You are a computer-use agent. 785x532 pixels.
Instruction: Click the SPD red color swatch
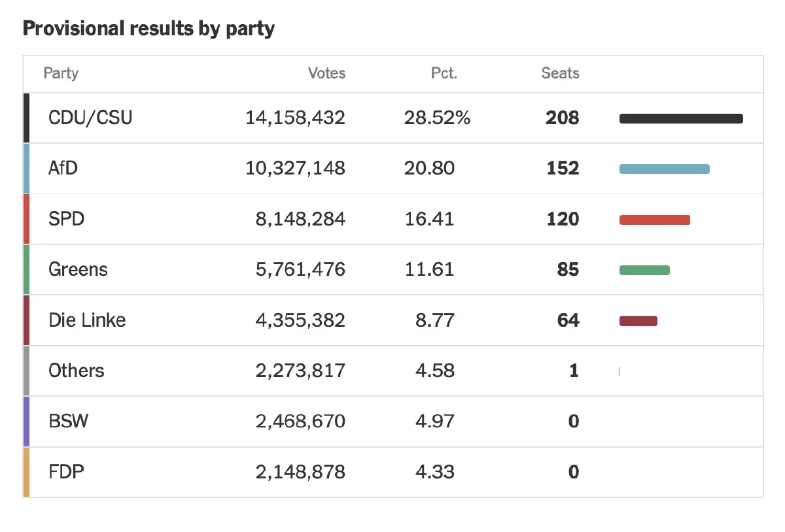tap(26, 219)
